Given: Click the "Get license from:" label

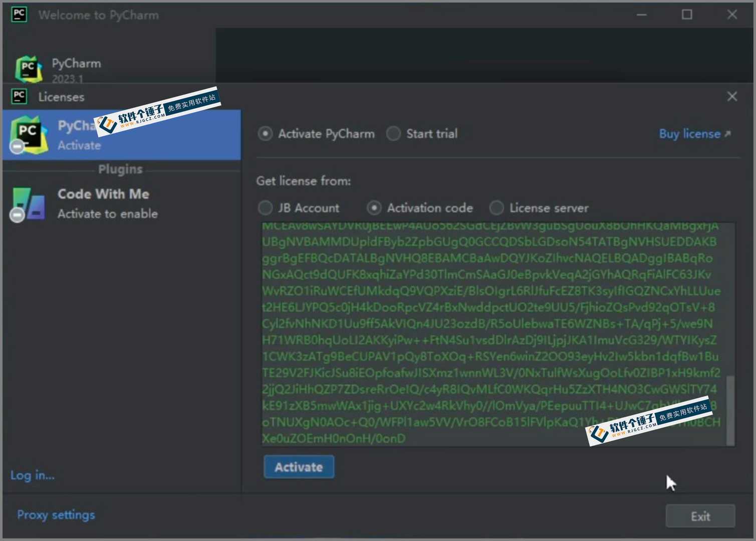Looking at the screenshot, I should tap(304, 181).
